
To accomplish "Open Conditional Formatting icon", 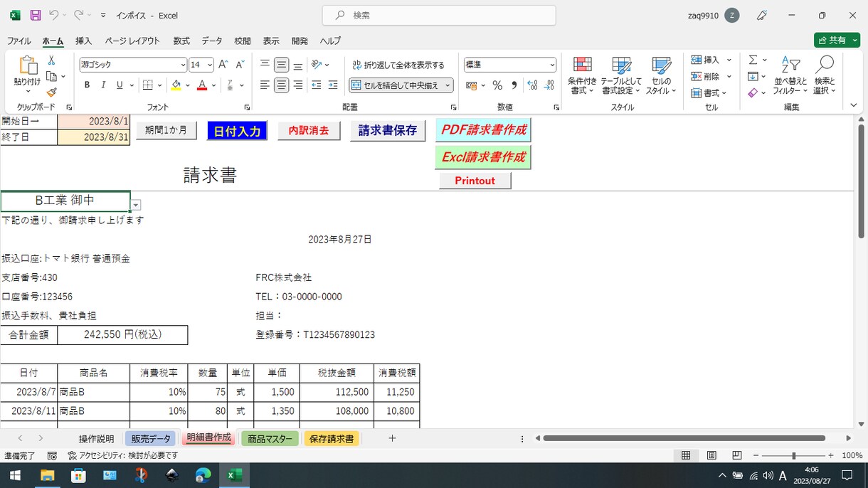I will [x=583, y=65].
